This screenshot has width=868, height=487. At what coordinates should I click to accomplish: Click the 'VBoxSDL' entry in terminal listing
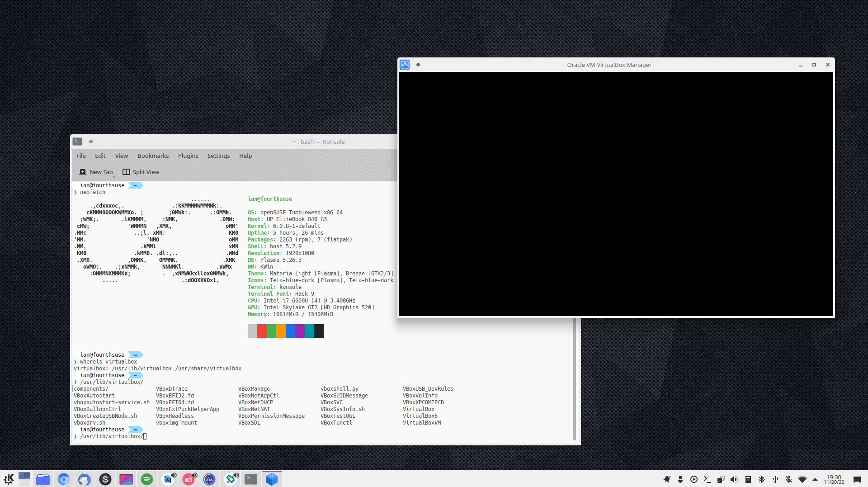250,423
